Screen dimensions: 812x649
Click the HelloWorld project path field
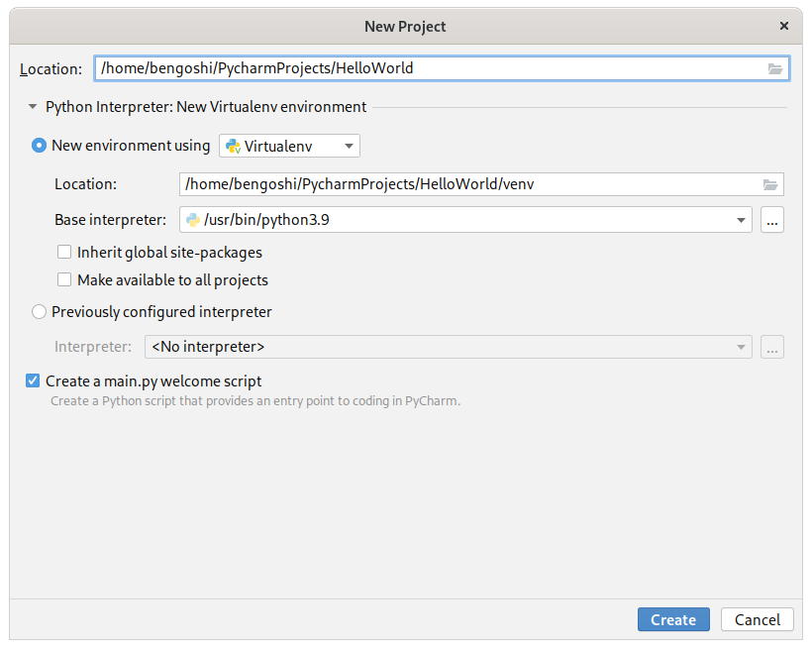396,68
